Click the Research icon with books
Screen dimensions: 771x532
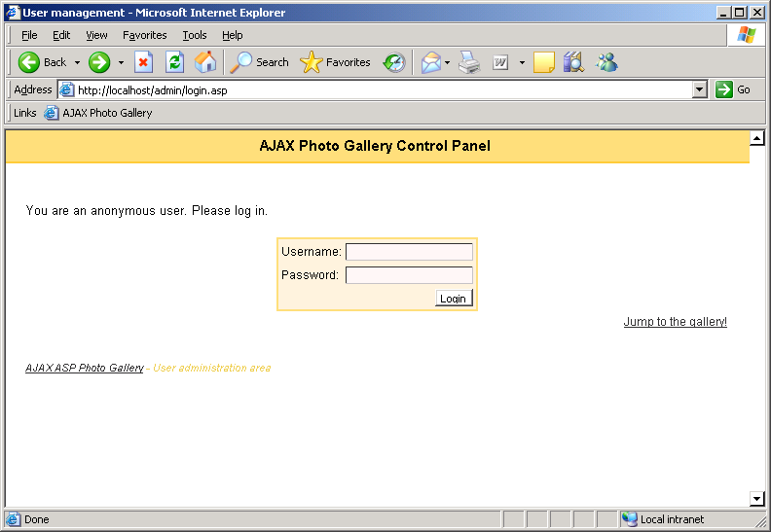coord(573,62)
